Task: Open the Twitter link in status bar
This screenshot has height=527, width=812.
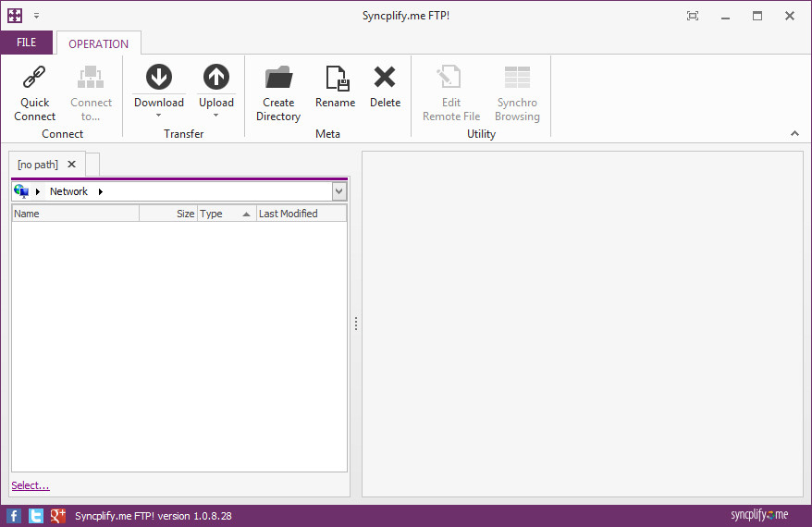Action: [x=36, y=516]
